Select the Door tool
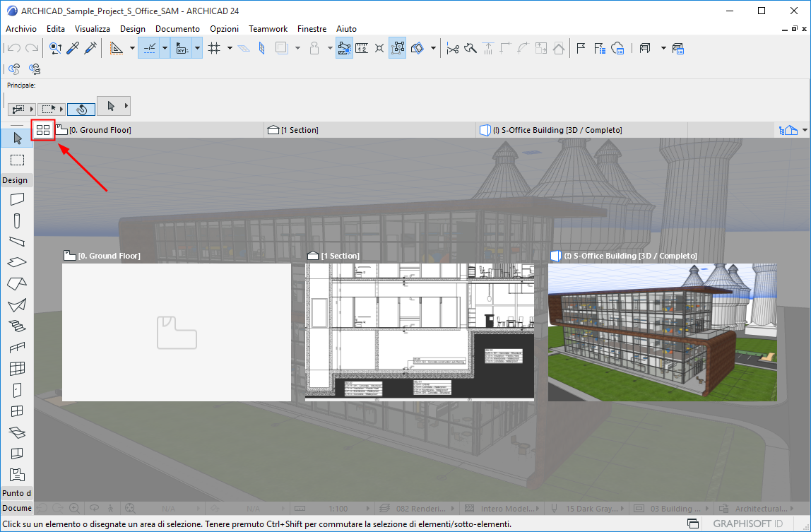 17,389
